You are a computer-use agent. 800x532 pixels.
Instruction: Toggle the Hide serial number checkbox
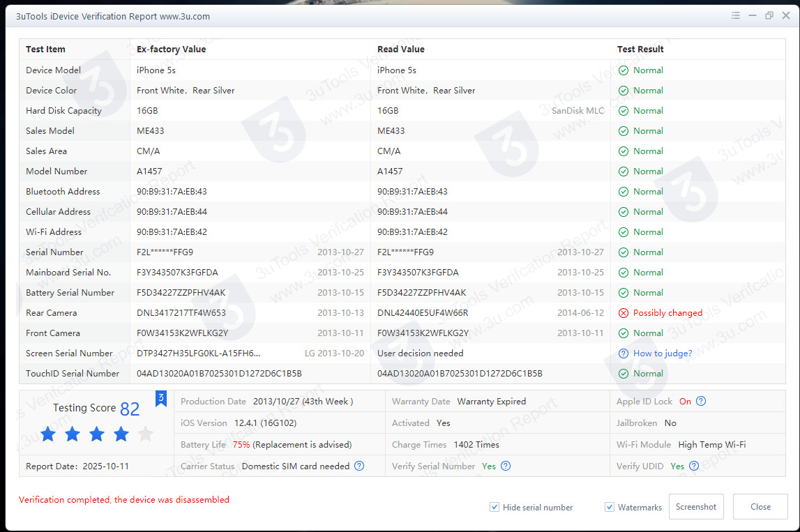coord(495,507)
